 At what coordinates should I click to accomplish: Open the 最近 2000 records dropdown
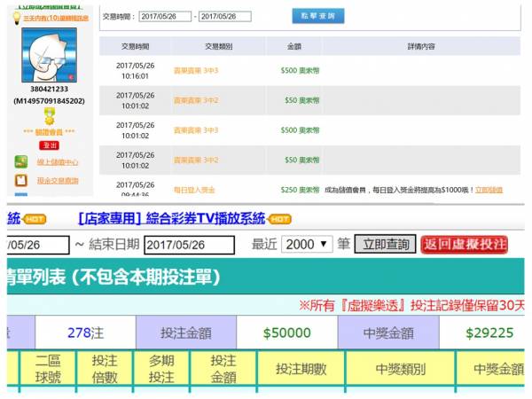click(x=307, y=244)
